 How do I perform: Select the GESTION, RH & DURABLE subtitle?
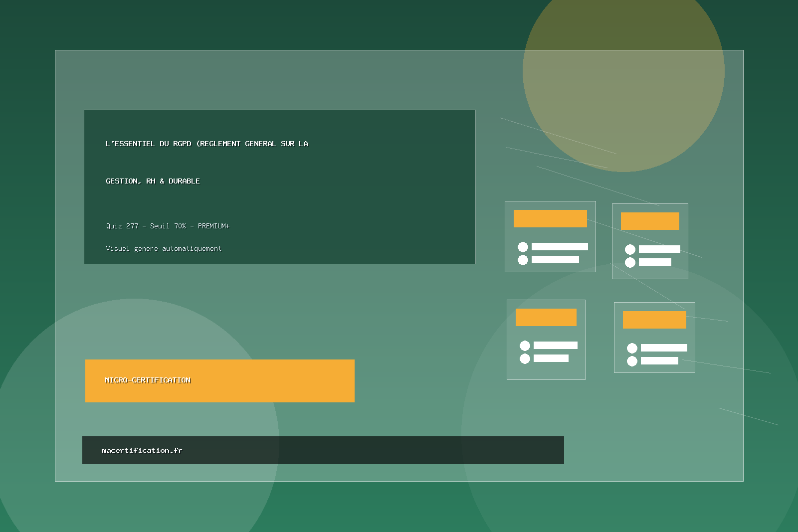[153, 181]
